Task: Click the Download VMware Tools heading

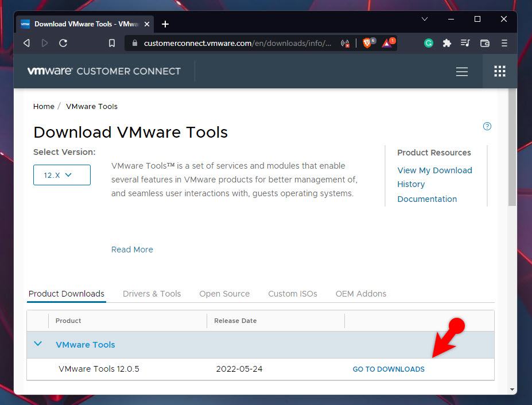Action: tap(130, 133)
